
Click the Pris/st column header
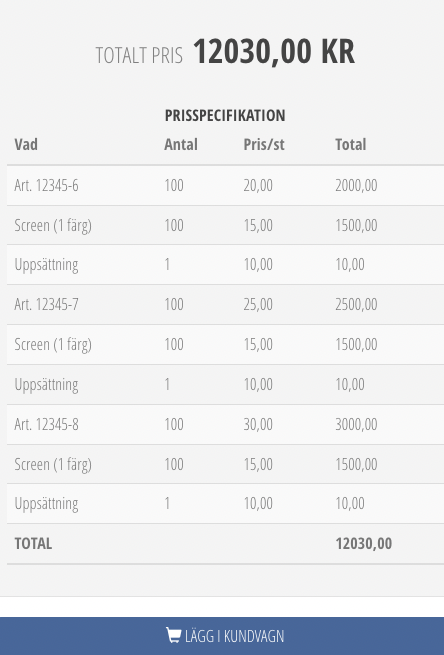[x=264, y=145]
